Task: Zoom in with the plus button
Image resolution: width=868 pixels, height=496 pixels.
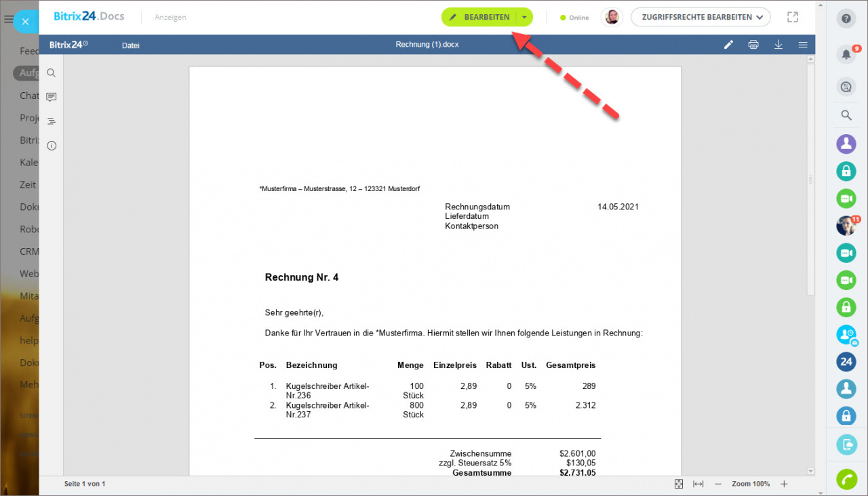Action: click(x=784, y=484)
